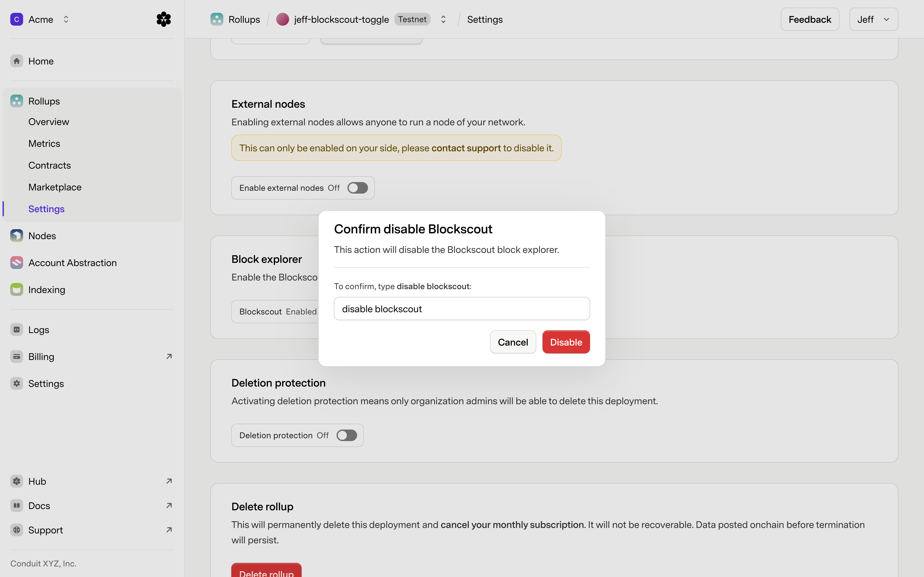Screen dimensions: 924x577
Task: Cancel the disable Blockscout dialog
Action: pyautogui.click(x=513, y=342)
